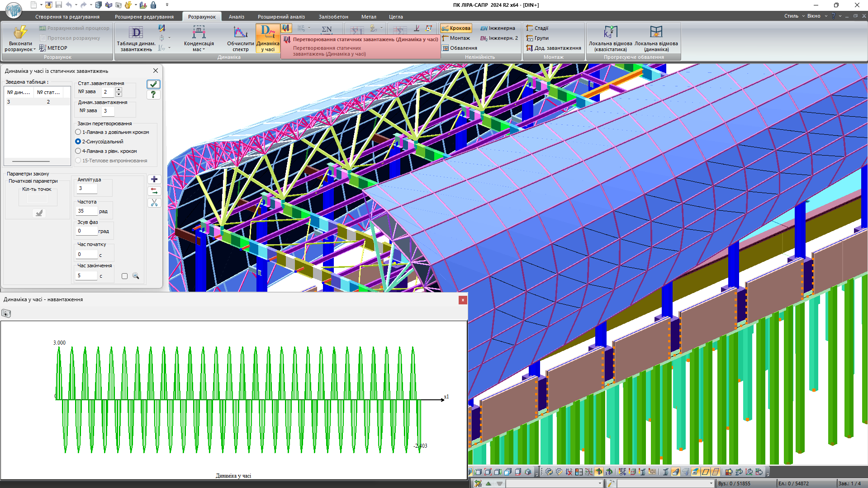The image size is (868, 488).
Task: Click the magnifier preview icon near Час закінчення
Action: [136, 276]
